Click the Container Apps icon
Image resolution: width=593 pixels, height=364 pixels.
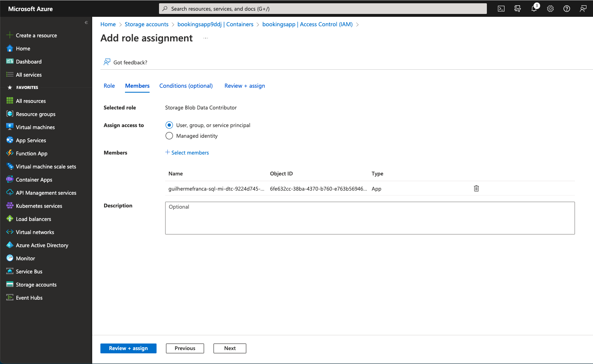click(x=10, y=180)
